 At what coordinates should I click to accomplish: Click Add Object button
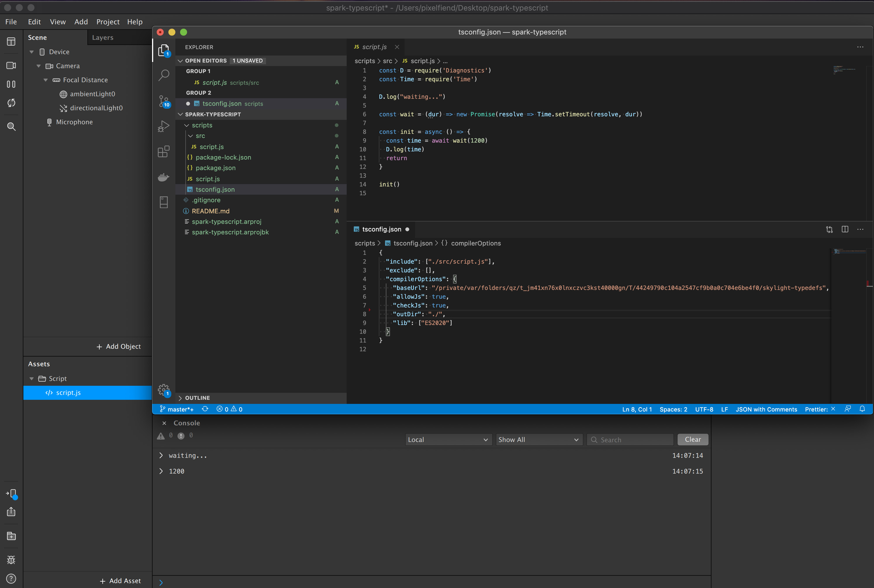(119, 347)
